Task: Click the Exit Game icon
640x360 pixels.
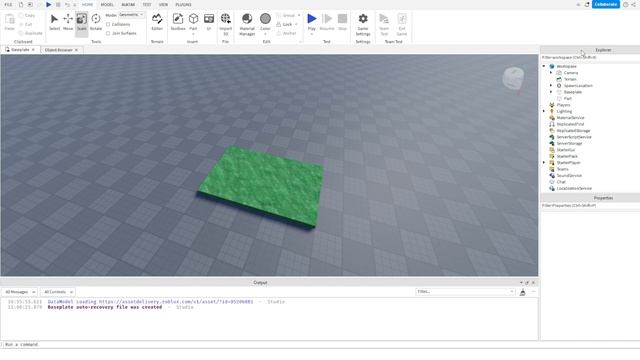Action: (402, 19)
